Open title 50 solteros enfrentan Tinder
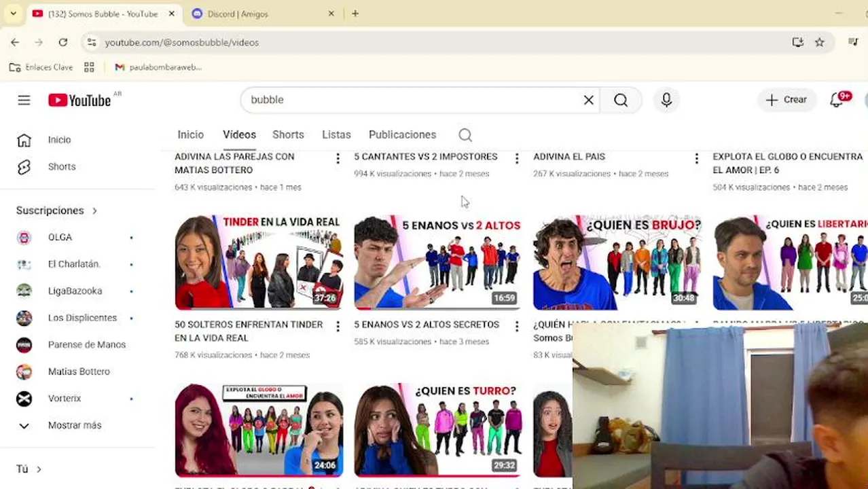 click(x=249, y=331)
